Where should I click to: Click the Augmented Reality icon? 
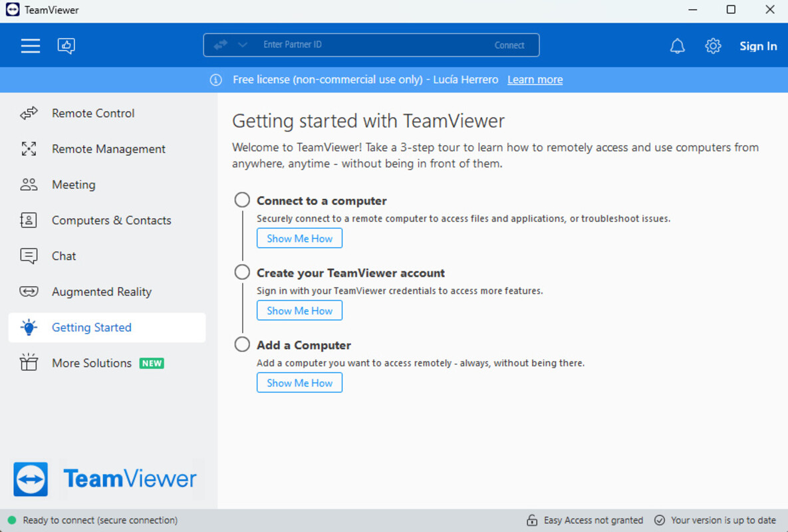pos(29,292)
